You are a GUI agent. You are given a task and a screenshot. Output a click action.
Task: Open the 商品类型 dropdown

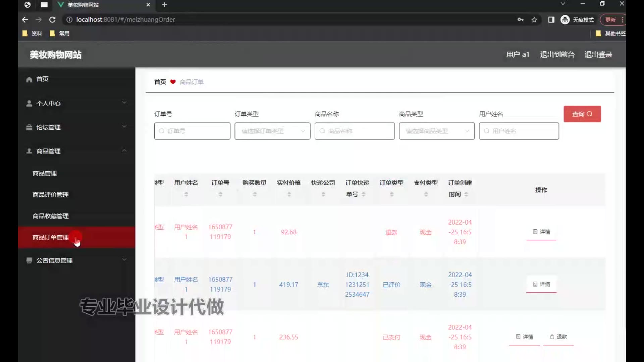pyautogui.click(x=437, y=131)
